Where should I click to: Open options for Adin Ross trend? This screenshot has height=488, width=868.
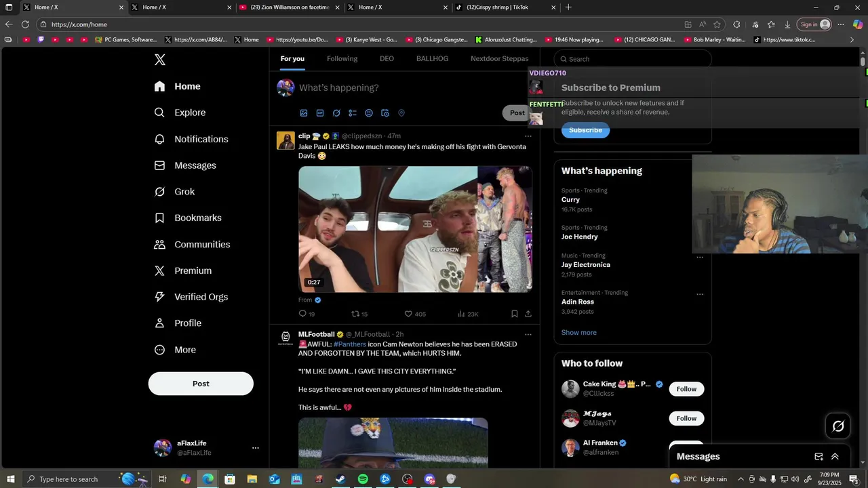[x=700, y=294]
